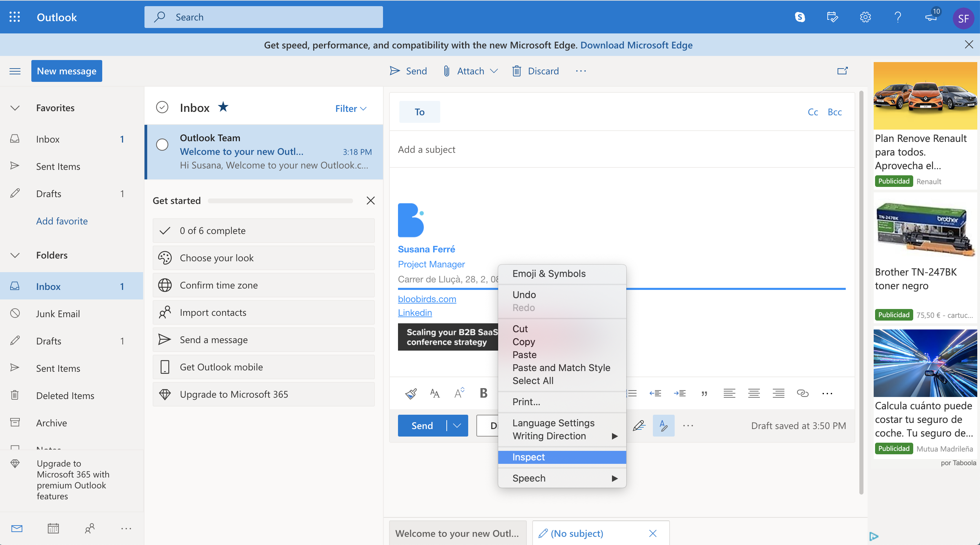
Task: Open SF account avatar
Action: [x=963, y=18]
